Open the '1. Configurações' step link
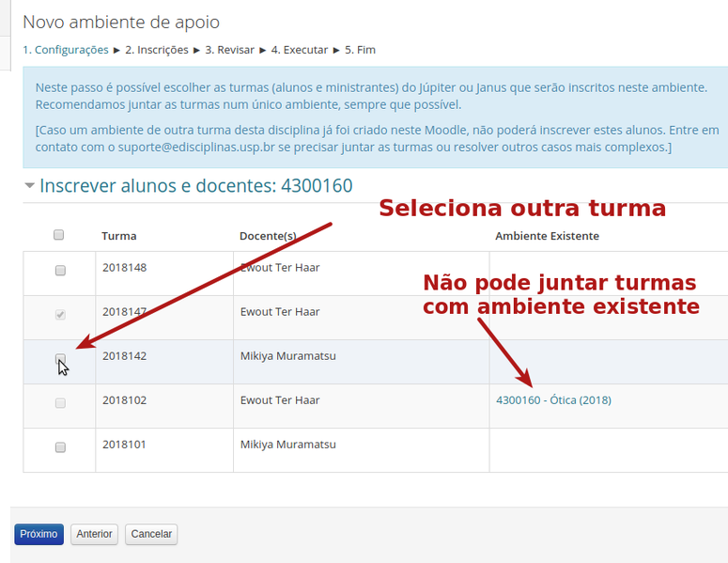728x563 pixels. (66, 50)
